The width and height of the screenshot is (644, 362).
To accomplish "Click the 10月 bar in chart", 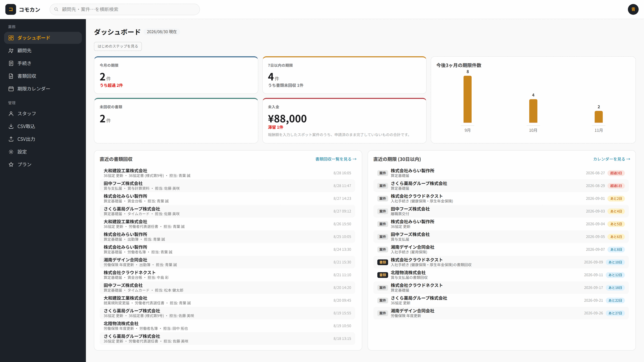I will tap(533, 111).
